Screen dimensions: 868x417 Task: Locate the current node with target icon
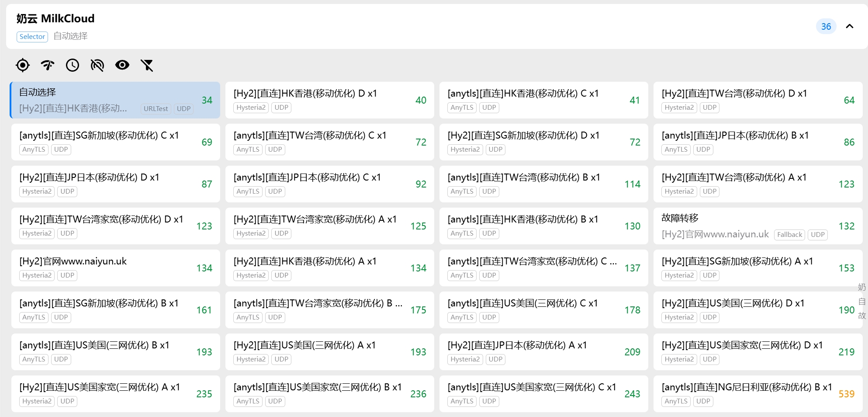(23, 65)
